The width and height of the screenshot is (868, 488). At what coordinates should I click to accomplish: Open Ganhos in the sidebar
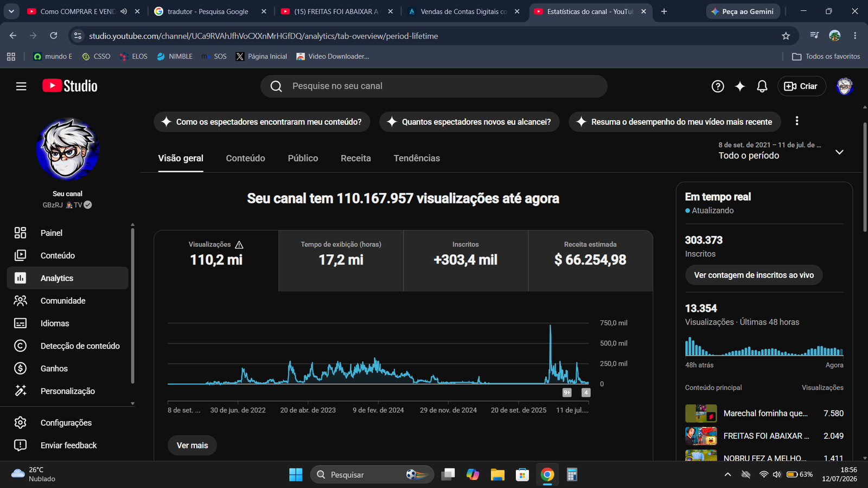(x=68, y=369)
